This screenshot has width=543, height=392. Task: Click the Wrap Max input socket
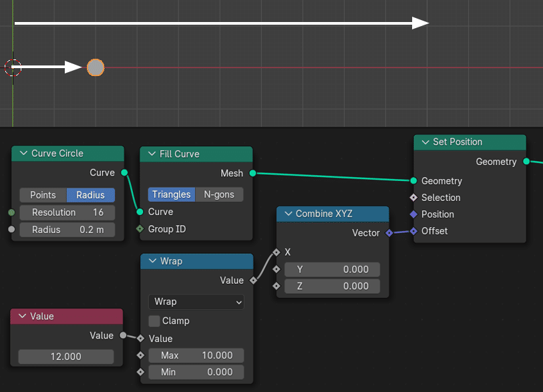click(140, 355)
